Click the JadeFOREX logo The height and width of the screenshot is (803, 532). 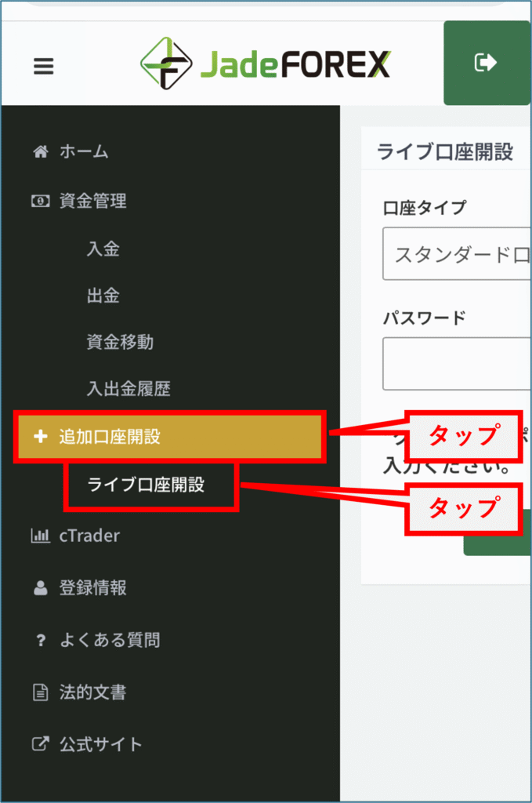pyautogui.click(x=265, y=64)
